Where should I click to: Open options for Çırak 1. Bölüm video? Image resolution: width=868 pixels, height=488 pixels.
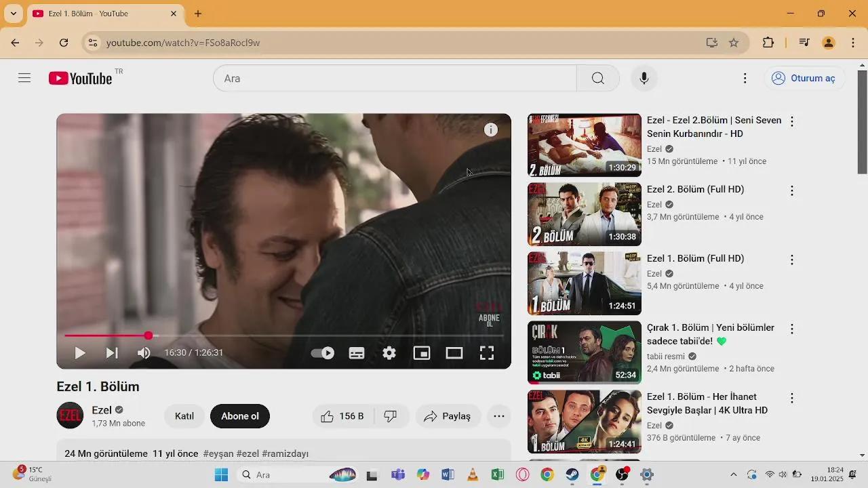[x=791, y=329]
